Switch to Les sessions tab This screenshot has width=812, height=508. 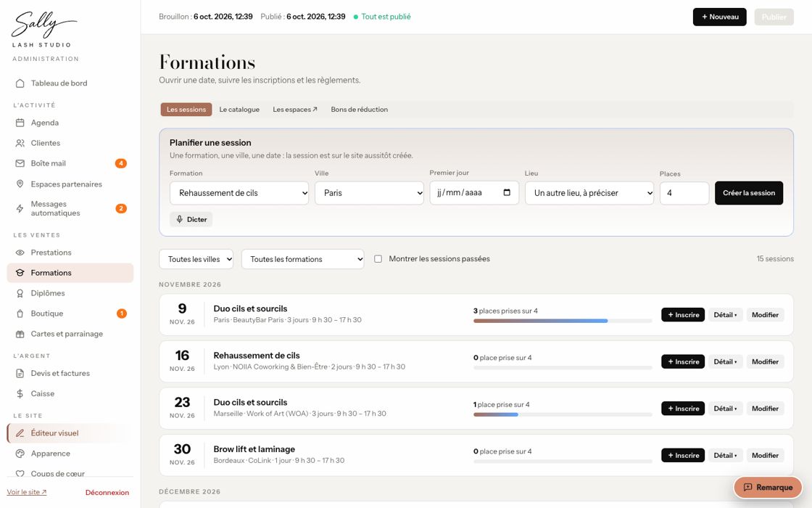click(x=186, y=110)
